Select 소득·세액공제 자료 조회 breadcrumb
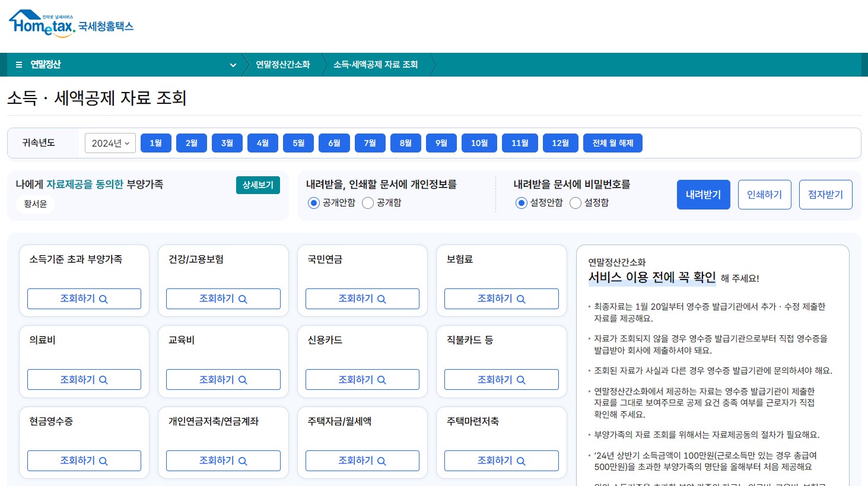This screenshot has height=486, width=868. coord(375,65)
